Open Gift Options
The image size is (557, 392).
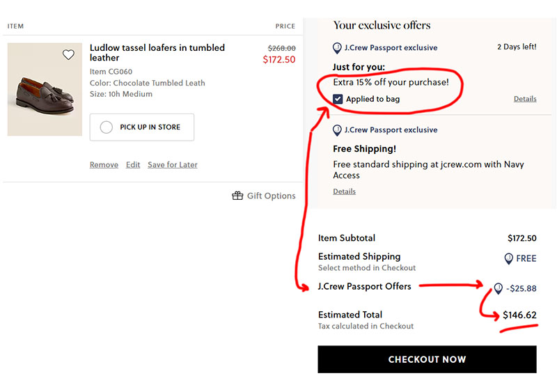tap(271, 196)
